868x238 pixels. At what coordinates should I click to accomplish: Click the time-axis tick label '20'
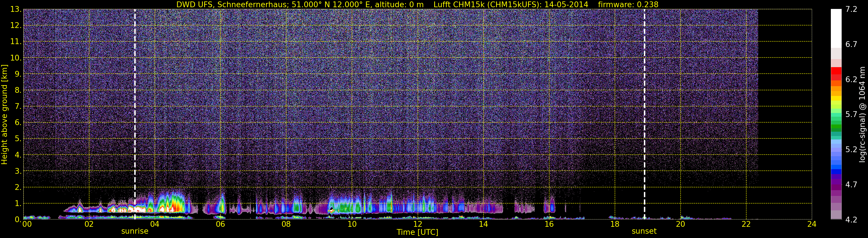(680, 224)
